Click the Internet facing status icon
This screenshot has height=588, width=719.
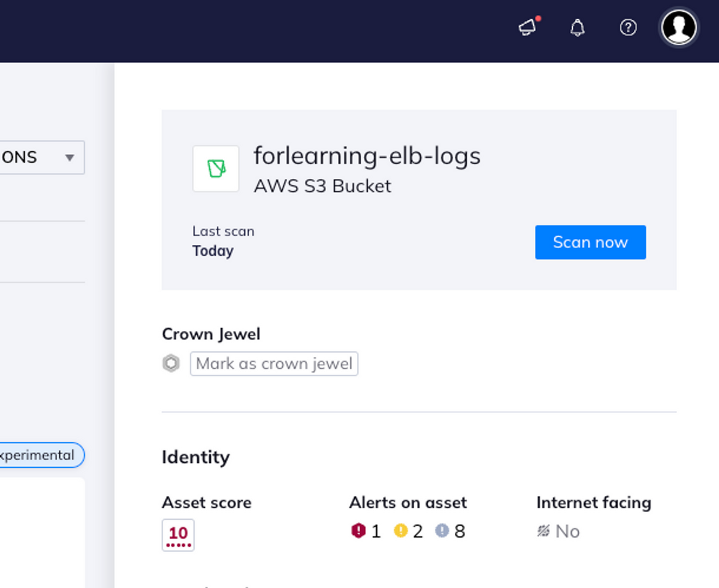click(x=543, y=531)
